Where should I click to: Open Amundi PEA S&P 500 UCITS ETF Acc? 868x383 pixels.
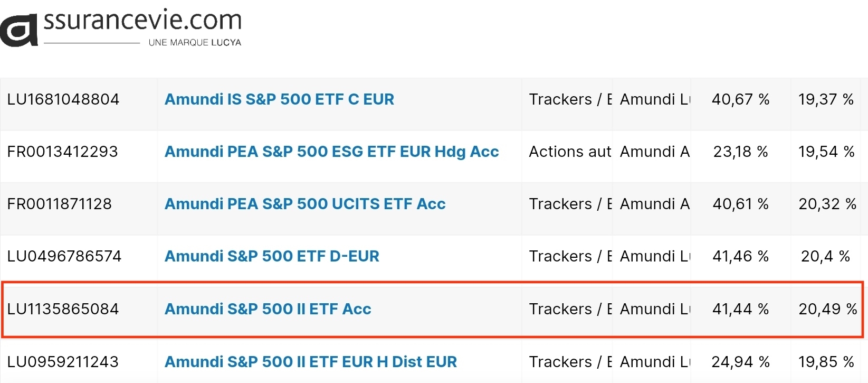305,204
